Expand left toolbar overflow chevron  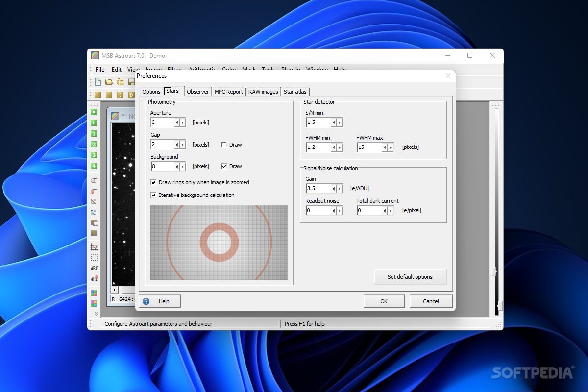click(x=96, y=314)
